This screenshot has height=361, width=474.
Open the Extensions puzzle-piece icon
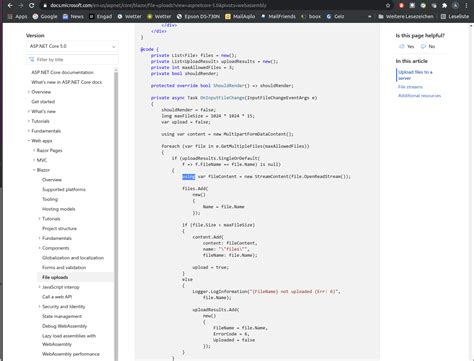click(444, 5)
